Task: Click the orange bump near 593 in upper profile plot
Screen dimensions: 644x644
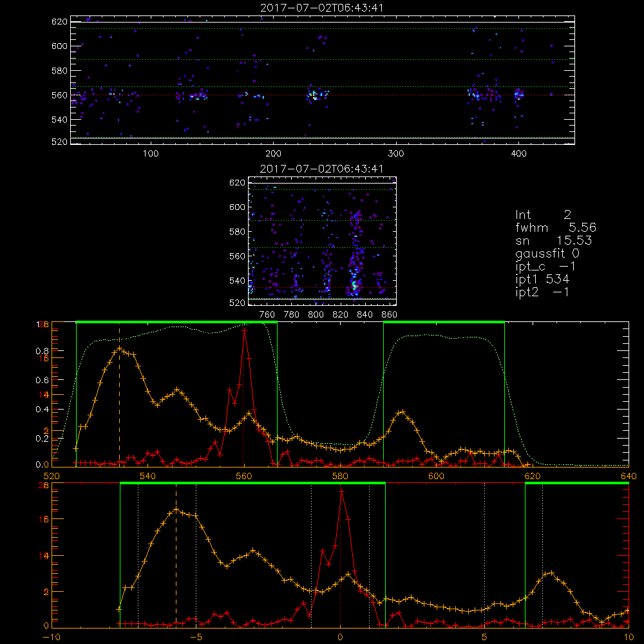Action: click(402, 412)
